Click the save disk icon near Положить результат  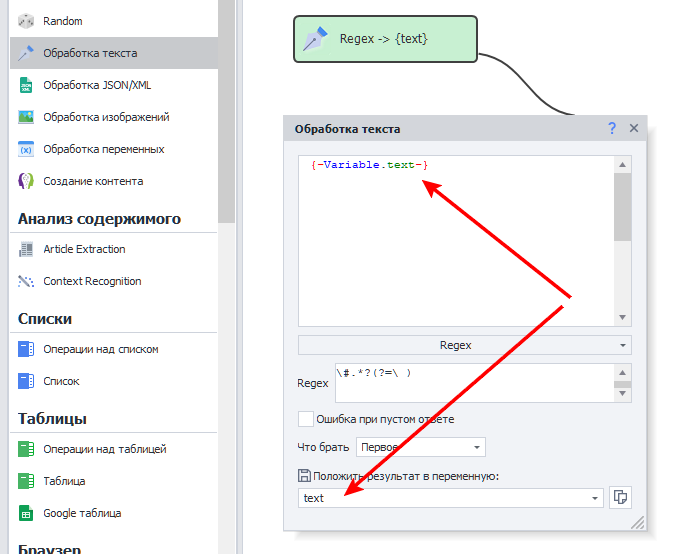[304, 476]
